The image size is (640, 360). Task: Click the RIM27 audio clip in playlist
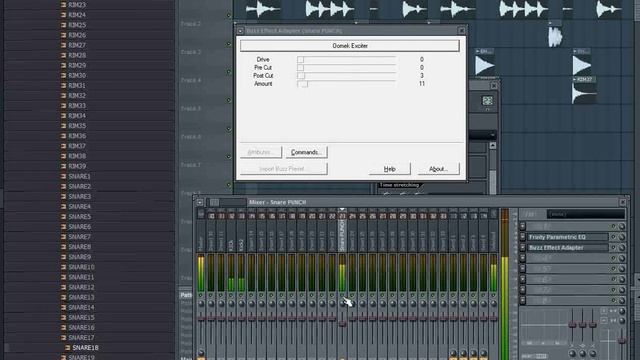(x=584, y=90)
